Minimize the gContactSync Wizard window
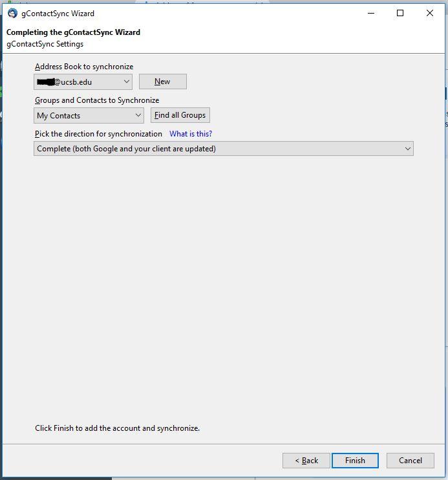The image size is (448, 480). [x=371, y=13]
